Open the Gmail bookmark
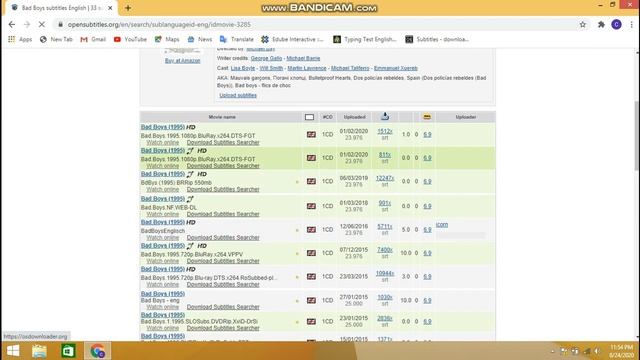640x360 pixels. [93, 39]
